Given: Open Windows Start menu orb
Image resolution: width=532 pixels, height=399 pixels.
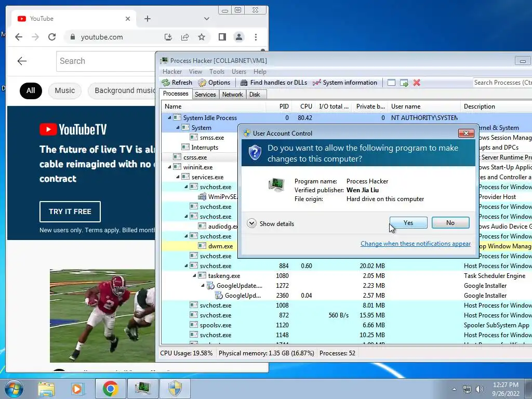Looking at the screenshot, I should (x=14, y=389).
